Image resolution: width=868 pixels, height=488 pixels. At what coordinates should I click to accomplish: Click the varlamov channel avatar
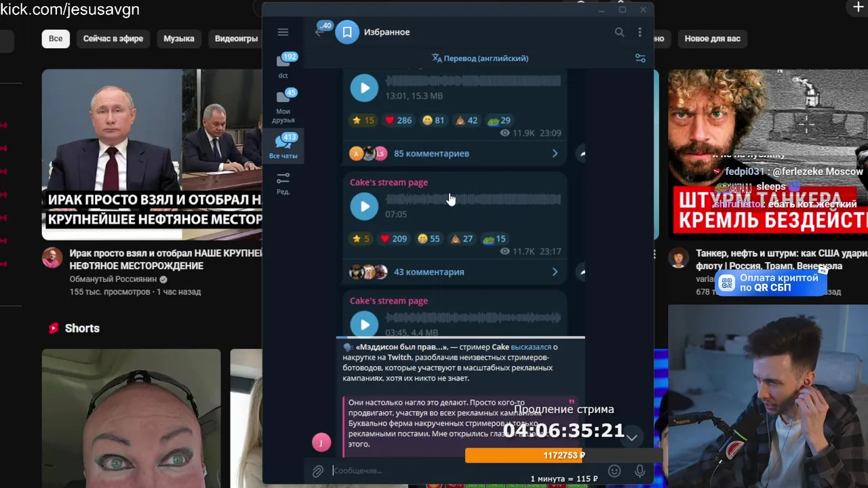tap(679, 258)
